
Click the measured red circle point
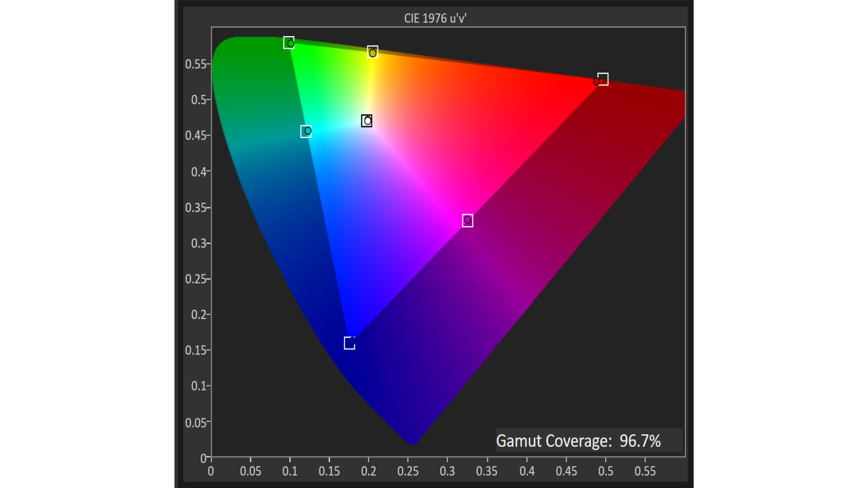[596, 82]
